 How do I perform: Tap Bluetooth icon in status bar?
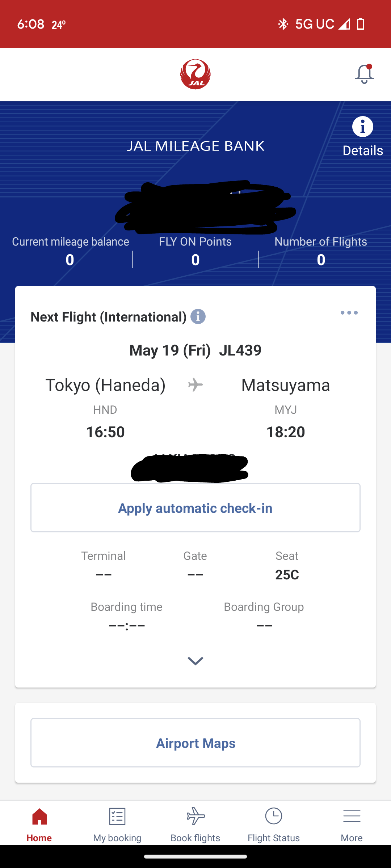283,24
